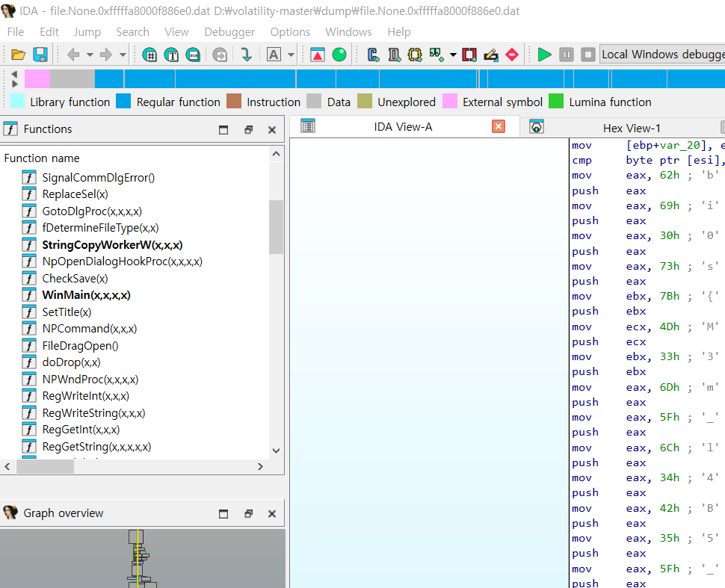
Task: Select NPWndProc(x,x,x,x) function
Action: click(x=90, y=380)
